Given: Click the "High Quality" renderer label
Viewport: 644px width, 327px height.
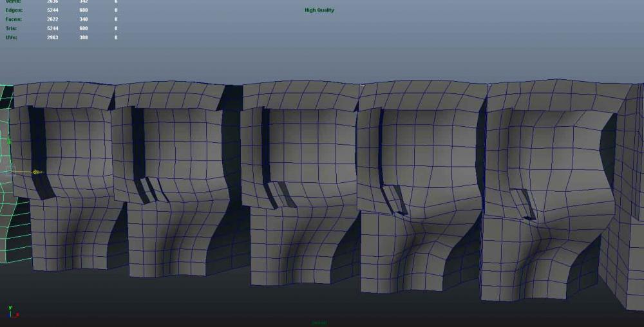Looking at the screenshot, I should 319,10.
